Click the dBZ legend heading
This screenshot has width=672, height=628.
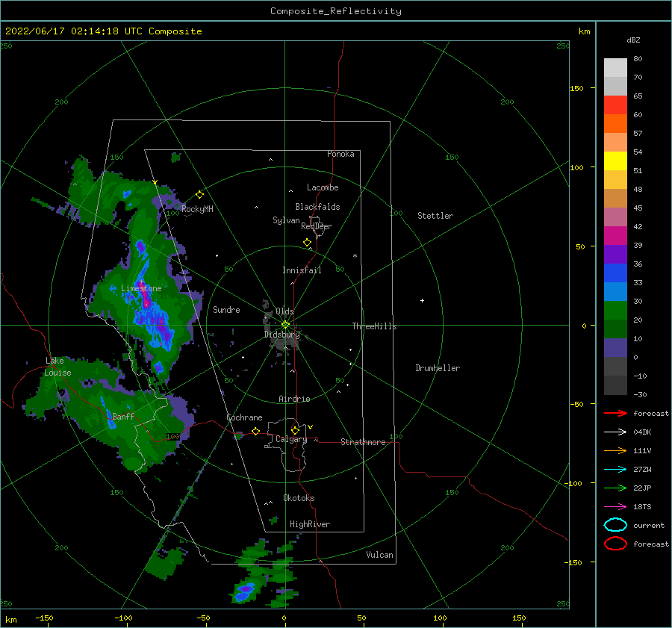[633, 40]
